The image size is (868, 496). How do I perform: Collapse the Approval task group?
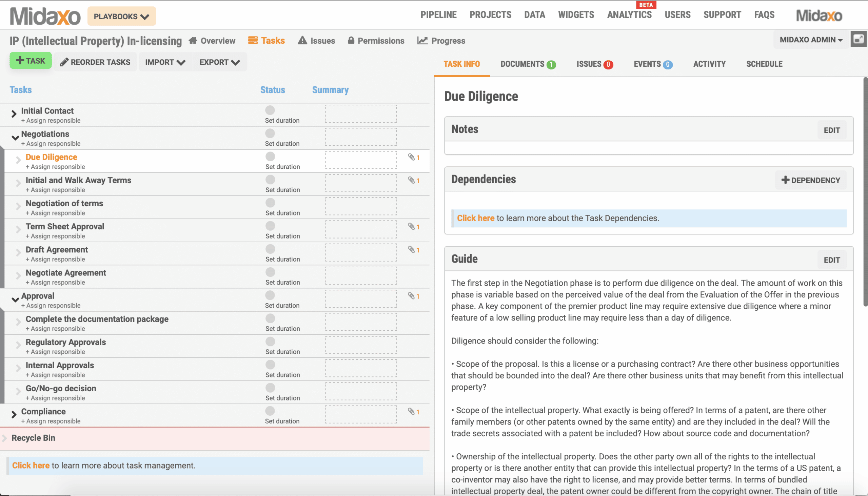15,300
